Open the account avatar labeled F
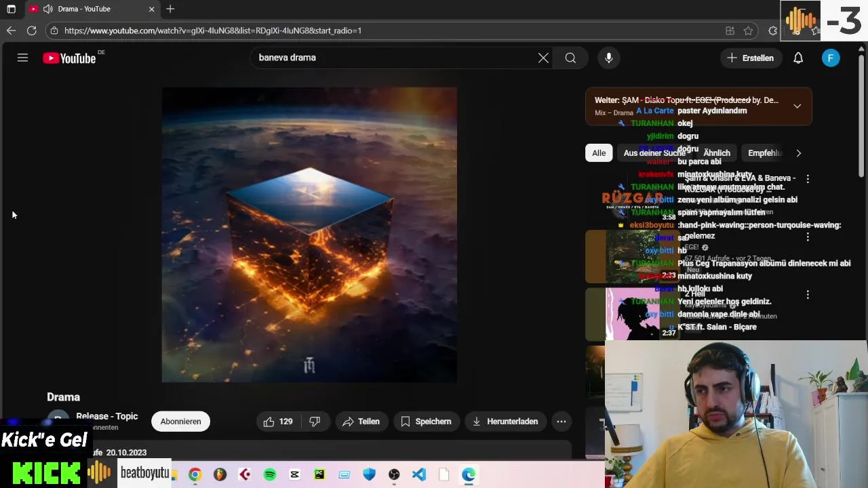 (831, 58)
